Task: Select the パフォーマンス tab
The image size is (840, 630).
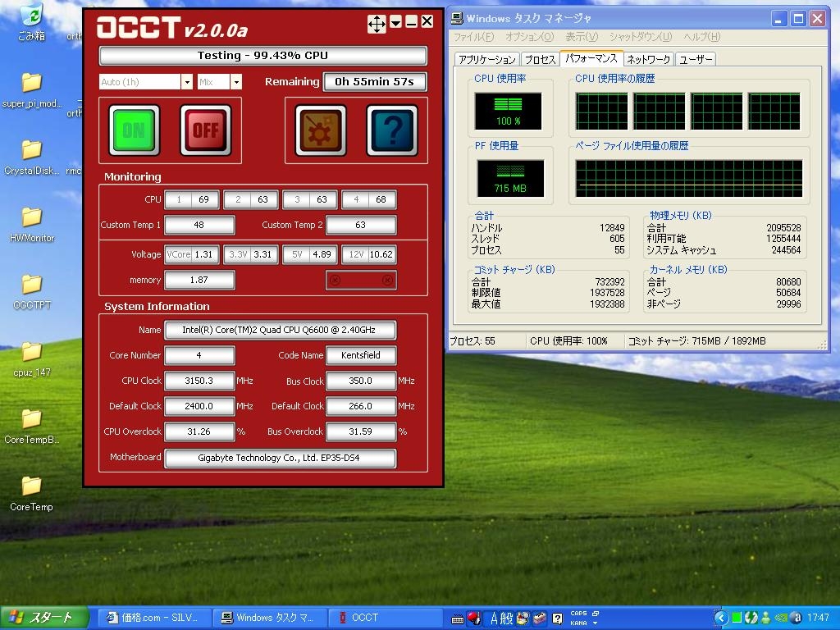Action: 591,58
